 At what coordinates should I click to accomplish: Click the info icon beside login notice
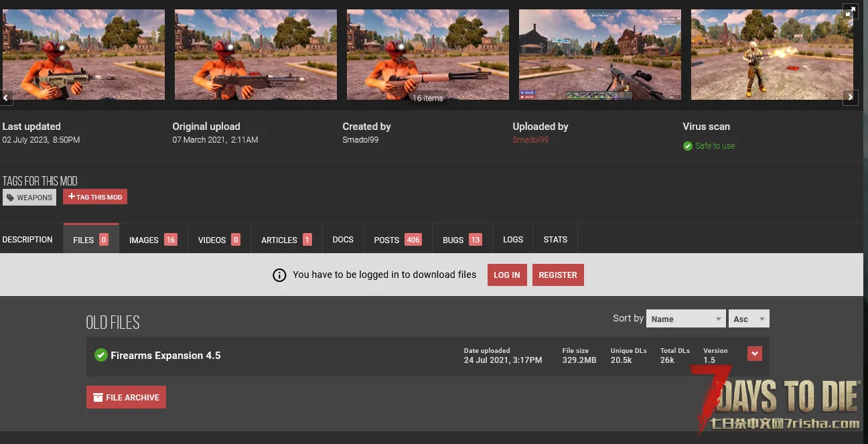click(279, 275)
